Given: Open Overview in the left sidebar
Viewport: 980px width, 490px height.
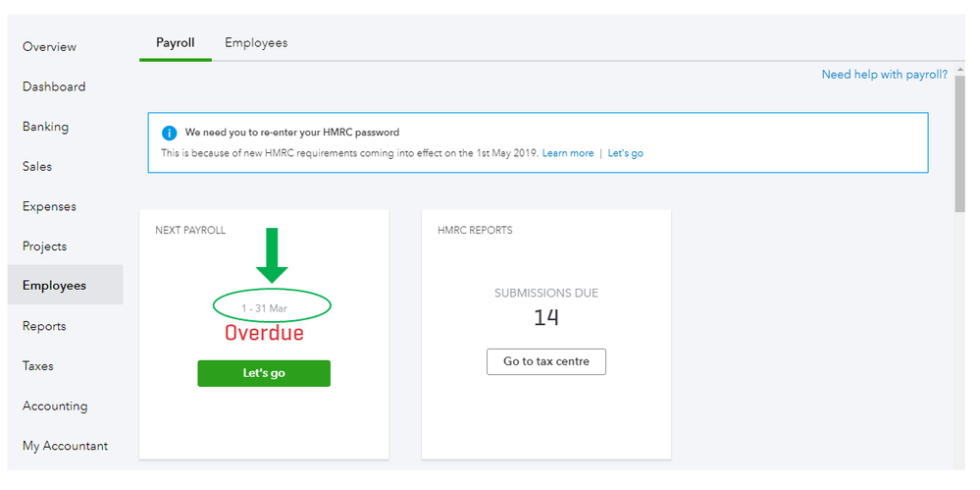Looking at the screenshot, I should click(49, 47).
